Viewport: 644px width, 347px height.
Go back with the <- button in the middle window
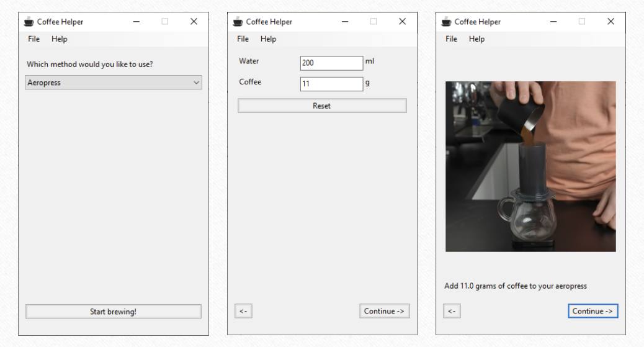(243, 311)
